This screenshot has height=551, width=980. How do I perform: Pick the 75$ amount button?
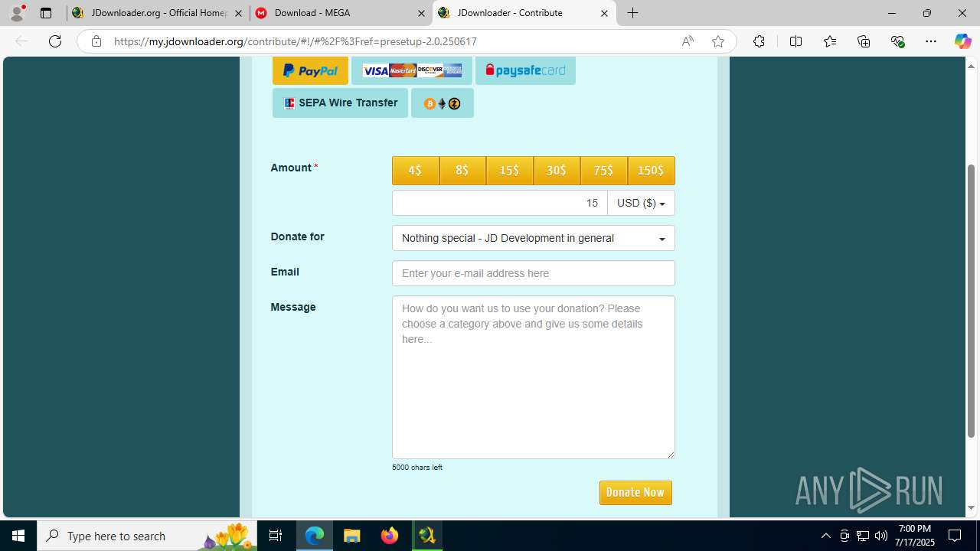pos(604,171)
